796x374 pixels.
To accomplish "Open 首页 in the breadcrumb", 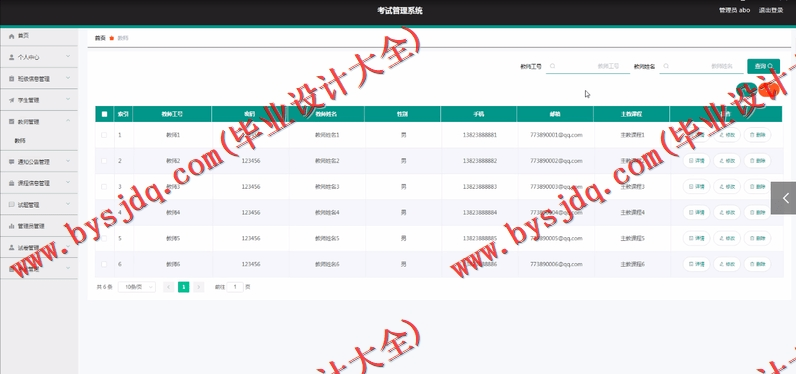I will click(x=100, y=38).
